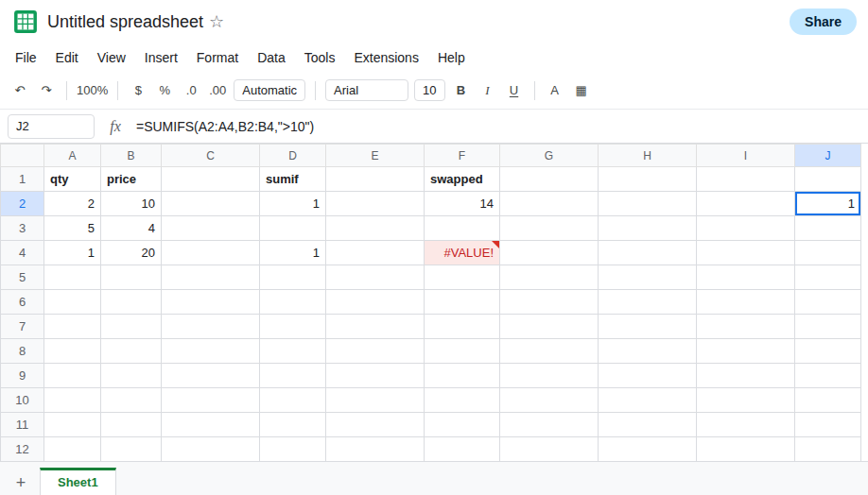Screen dimensions: 868x495
Task: Toggle italic formatting
Action: (487, 90)
